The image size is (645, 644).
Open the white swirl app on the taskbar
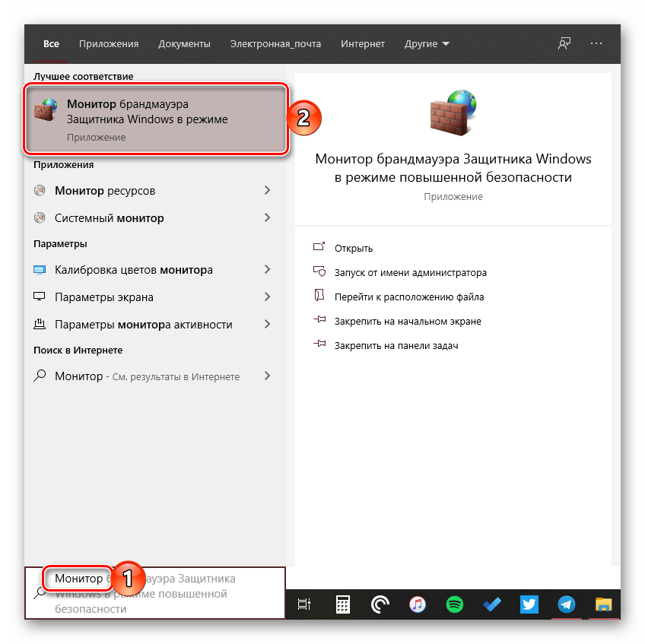(380, 604)
